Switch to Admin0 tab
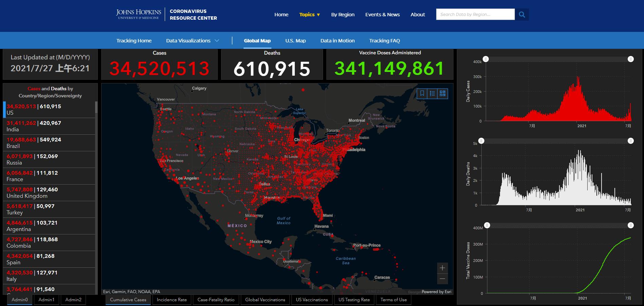This screenshot has height=306, width=644. click(x=20, y=300)
